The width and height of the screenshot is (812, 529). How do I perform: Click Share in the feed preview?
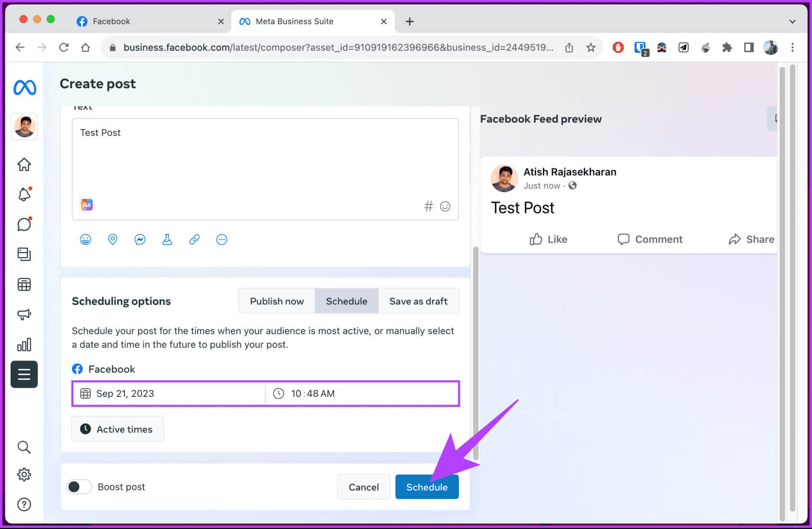click(751, 239)
